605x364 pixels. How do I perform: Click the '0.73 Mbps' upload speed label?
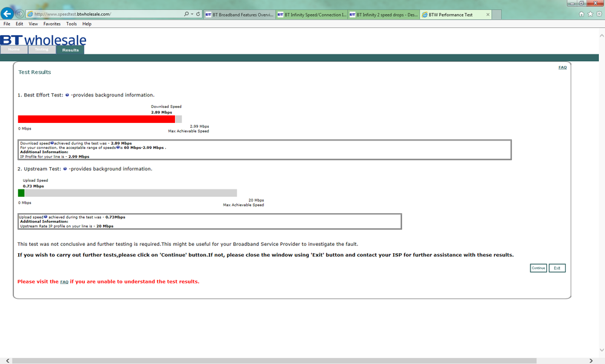pyautogui.click(x=33, y=186)
